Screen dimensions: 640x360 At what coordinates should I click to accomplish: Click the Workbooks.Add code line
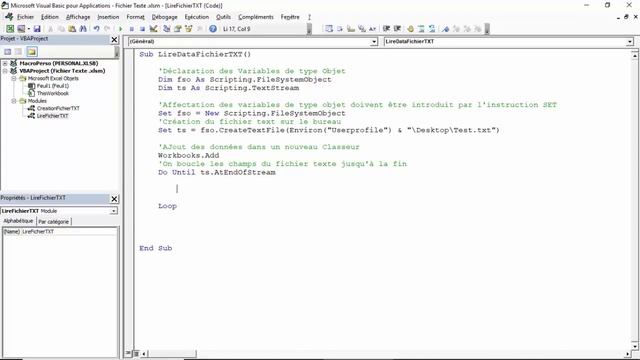click(x=189, y=156)
